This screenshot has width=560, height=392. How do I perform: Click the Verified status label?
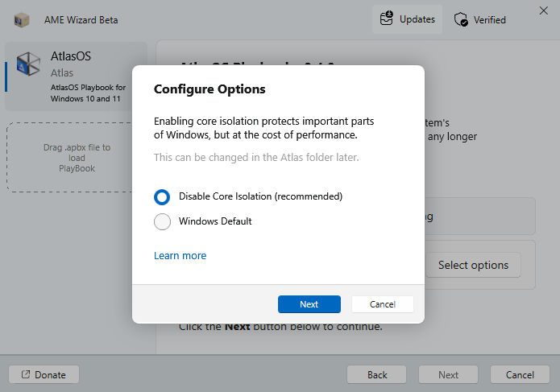pos(490,19)
